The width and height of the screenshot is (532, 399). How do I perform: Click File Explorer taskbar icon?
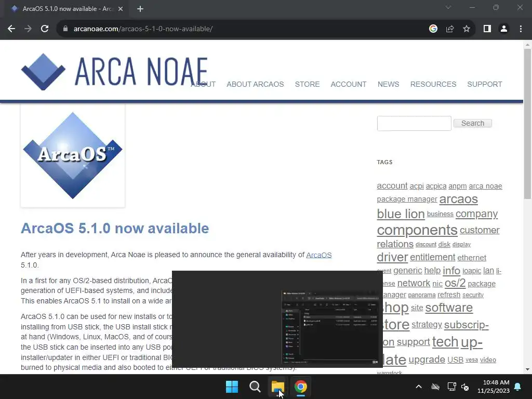click(x=277, y=387)
